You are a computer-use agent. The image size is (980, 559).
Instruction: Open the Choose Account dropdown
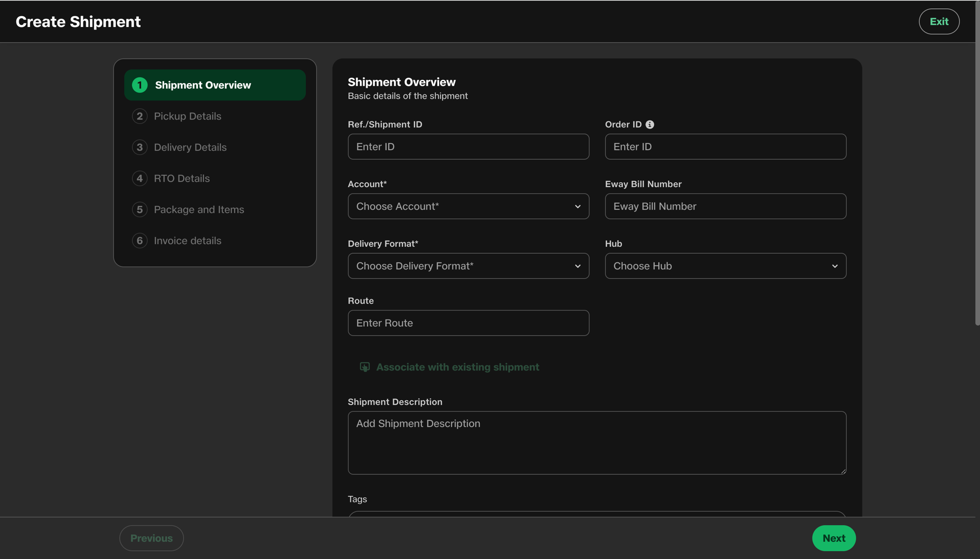coord(468,206)
